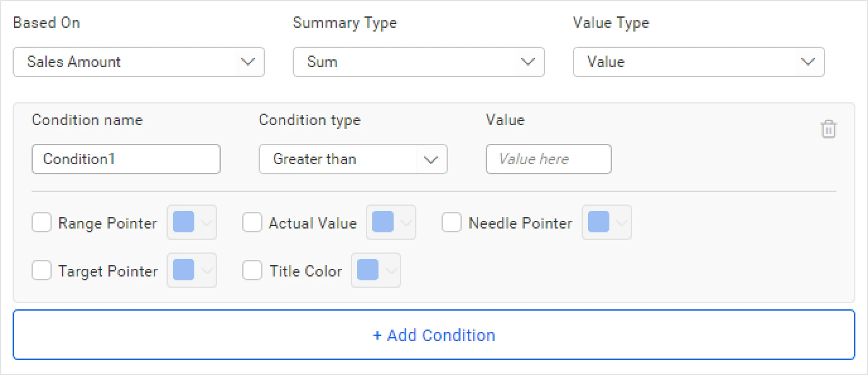Enable the Range Pointer checkbox
This screenshot has width=868, height=375.
[x=42, y=223]
